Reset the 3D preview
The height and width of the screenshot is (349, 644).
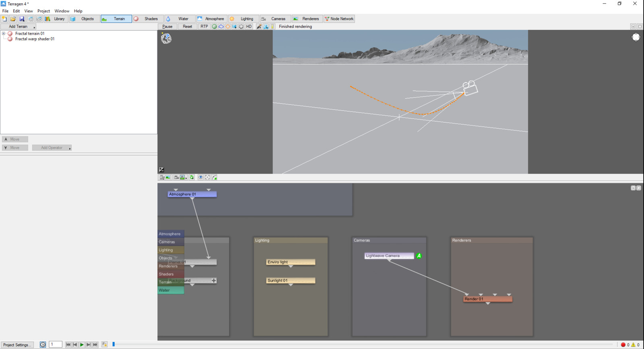pos(188,27)
